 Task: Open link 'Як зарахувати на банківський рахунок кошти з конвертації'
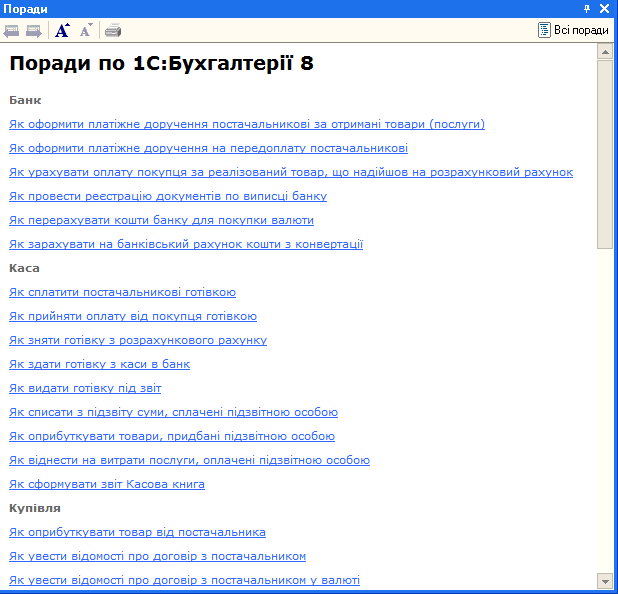[186, 244]
